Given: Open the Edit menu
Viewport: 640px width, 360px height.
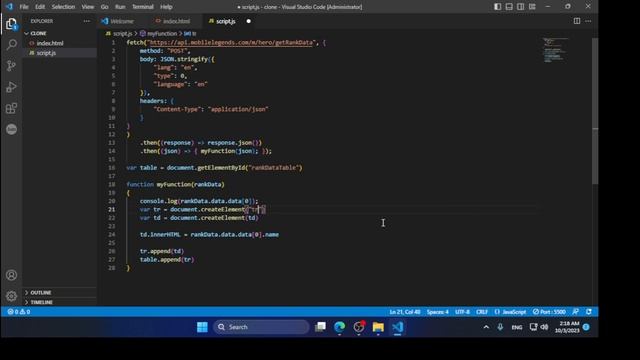Looking at the screenshot, I should (x=40, y=7).
